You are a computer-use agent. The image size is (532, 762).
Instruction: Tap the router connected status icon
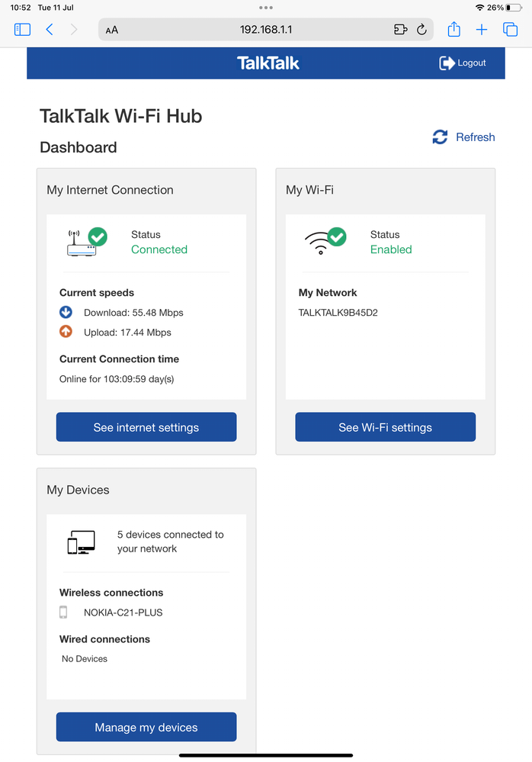87,242
